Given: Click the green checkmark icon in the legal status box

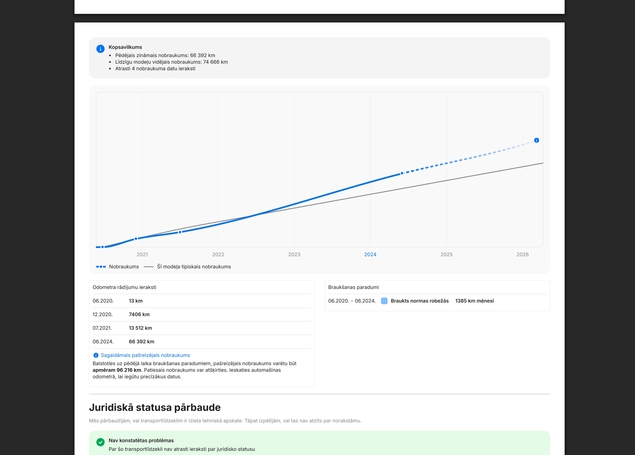Looking at the screenshot, I should 100,442.
